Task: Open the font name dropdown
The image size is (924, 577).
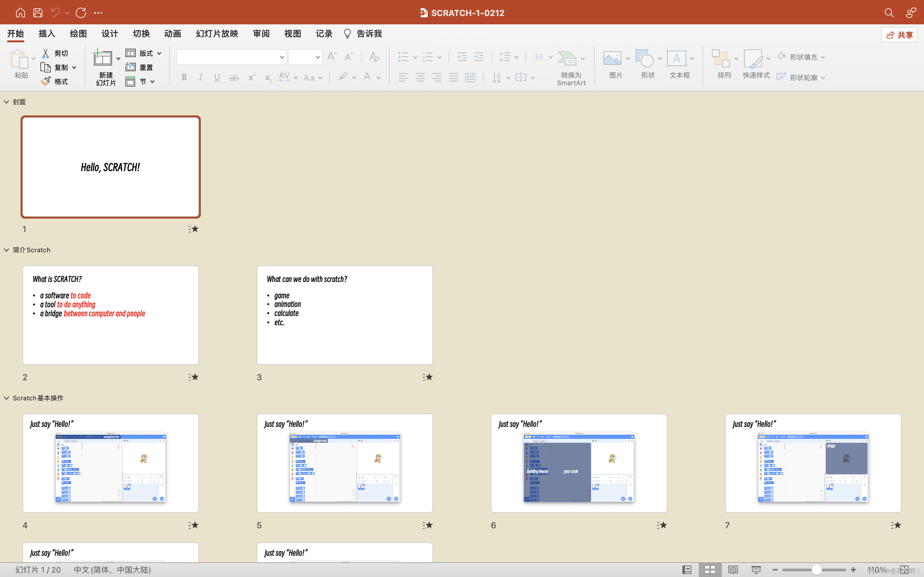Action: [282, 57]
